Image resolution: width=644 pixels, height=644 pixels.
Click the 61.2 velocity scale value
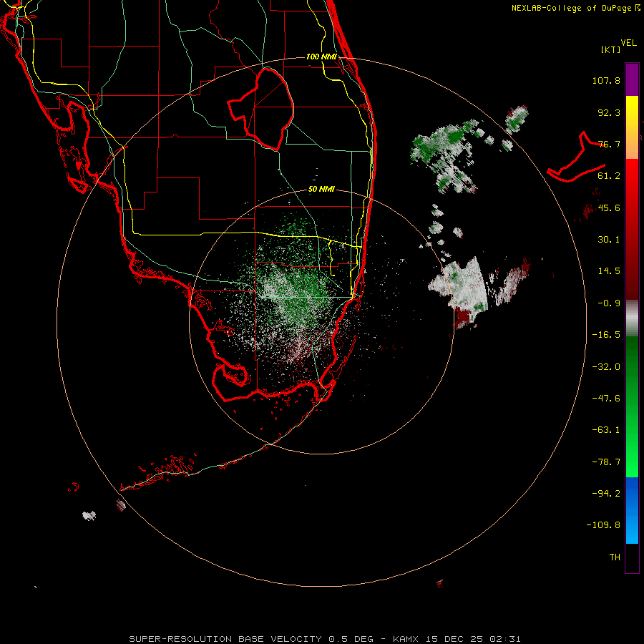pos(609,176)
